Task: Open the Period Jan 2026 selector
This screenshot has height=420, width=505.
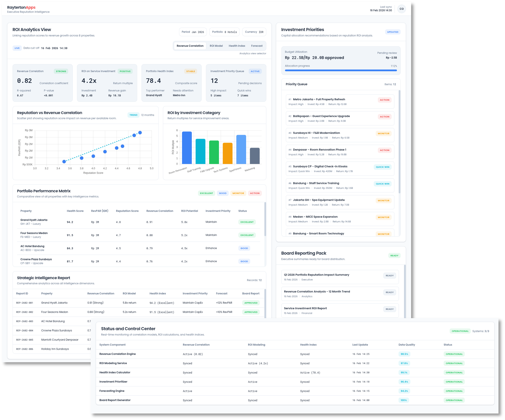Action: point(193,32)
